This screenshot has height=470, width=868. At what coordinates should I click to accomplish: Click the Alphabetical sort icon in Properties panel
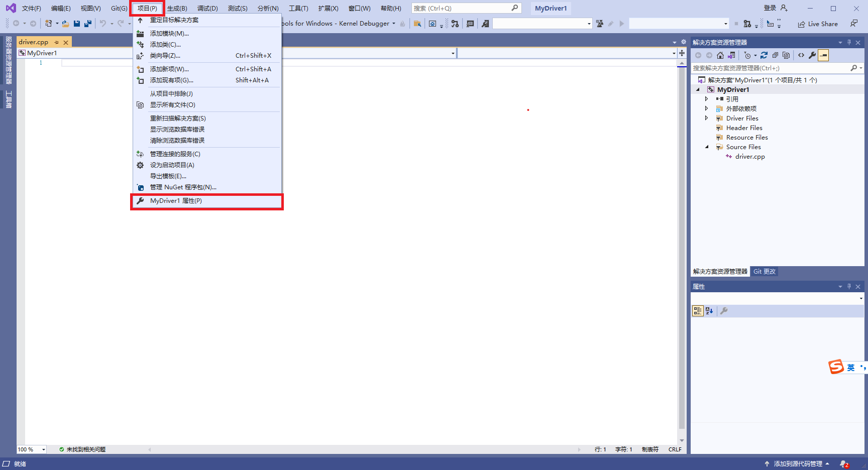pyautogui.click(x=709, y=311)
